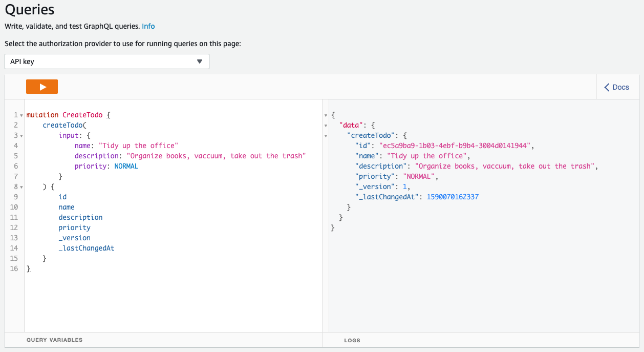Collapse the fold arrow on query line 1
644x352 pixels.
click(21, 115)
